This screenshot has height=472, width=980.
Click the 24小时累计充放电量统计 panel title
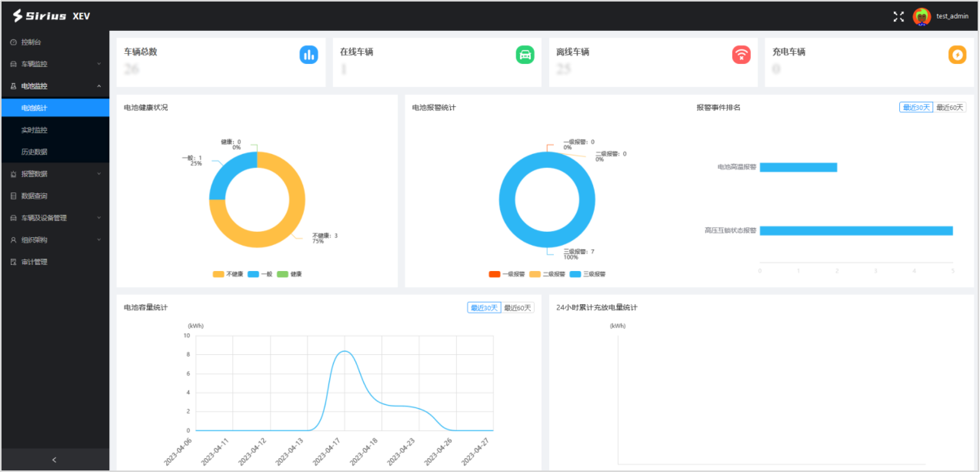pyautogui.click(x=597, y=307)
